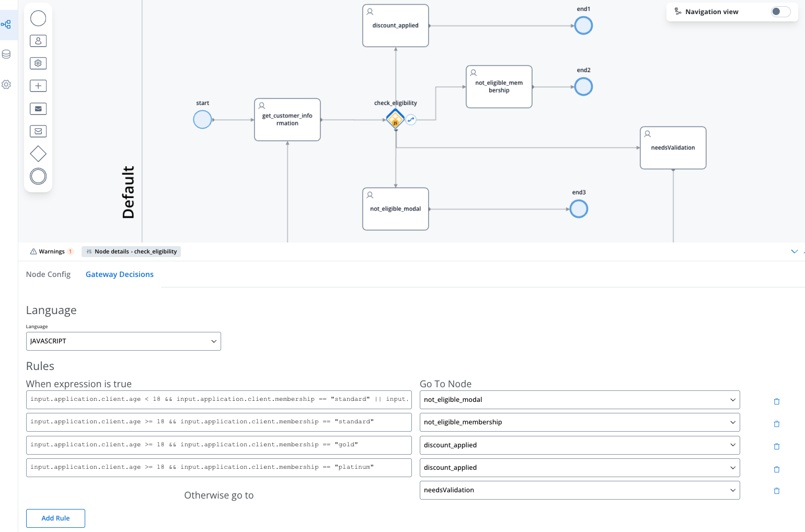Delete the gold membership rule row

tap(777, 446)
